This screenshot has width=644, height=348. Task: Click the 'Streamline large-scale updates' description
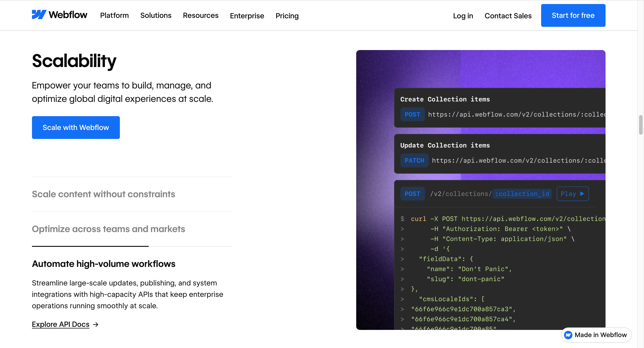127,294
